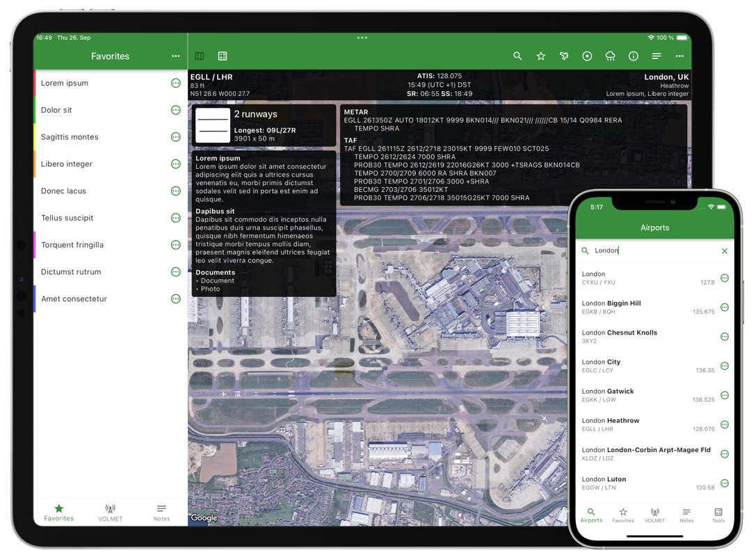Select VOLMET tab on iPhone

(x=654, y=515)
